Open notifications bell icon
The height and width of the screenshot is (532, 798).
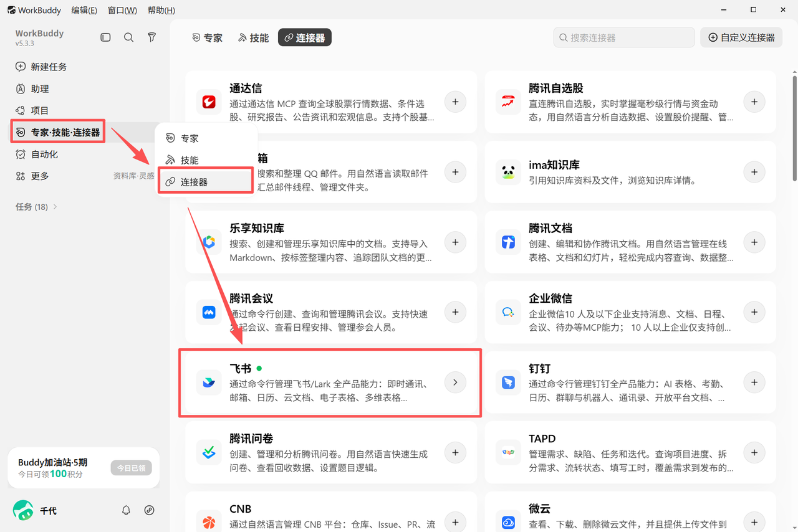point(126,510)
